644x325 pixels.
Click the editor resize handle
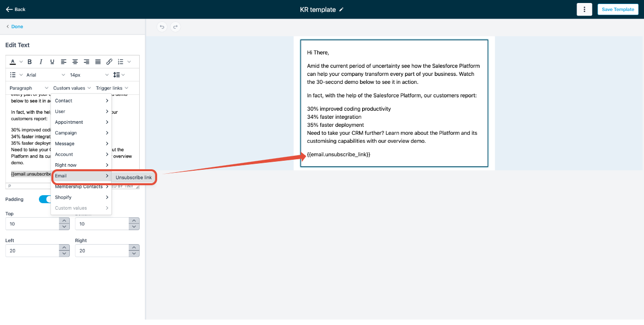coord(137,186)
